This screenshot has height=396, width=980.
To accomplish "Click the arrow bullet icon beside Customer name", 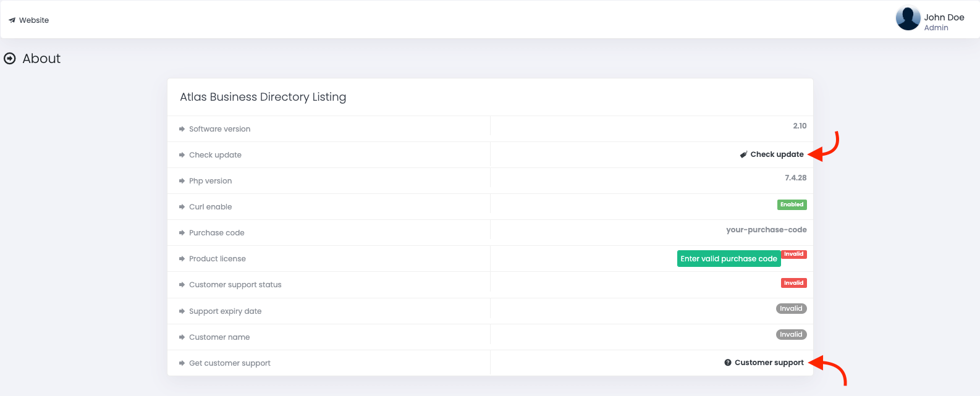I will (x=182, y=337).
